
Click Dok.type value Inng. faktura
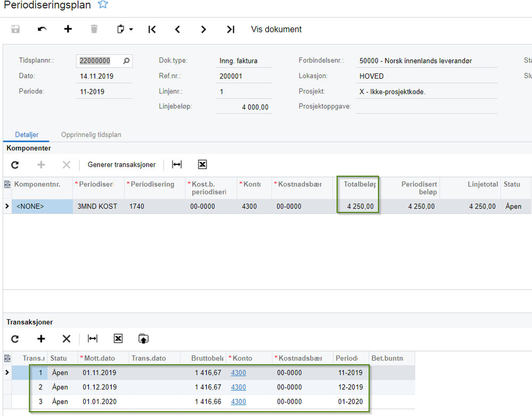243,61
